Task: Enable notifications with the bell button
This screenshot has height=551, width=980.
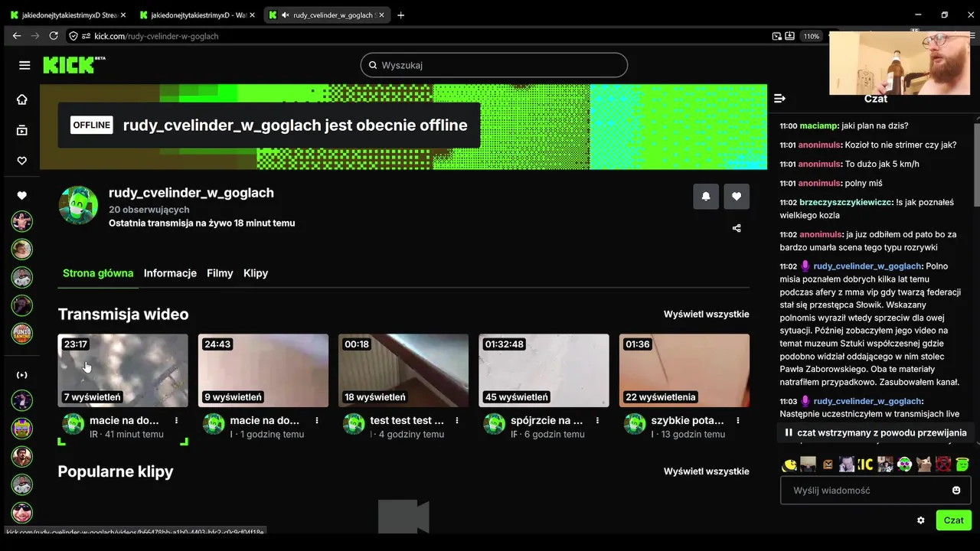Action: 706,197
